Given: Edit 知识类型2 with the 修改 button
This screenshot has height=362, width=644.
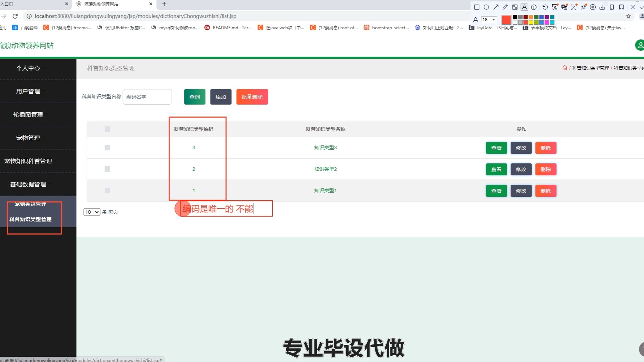Looking at the screenshot, I should (521, 169).
